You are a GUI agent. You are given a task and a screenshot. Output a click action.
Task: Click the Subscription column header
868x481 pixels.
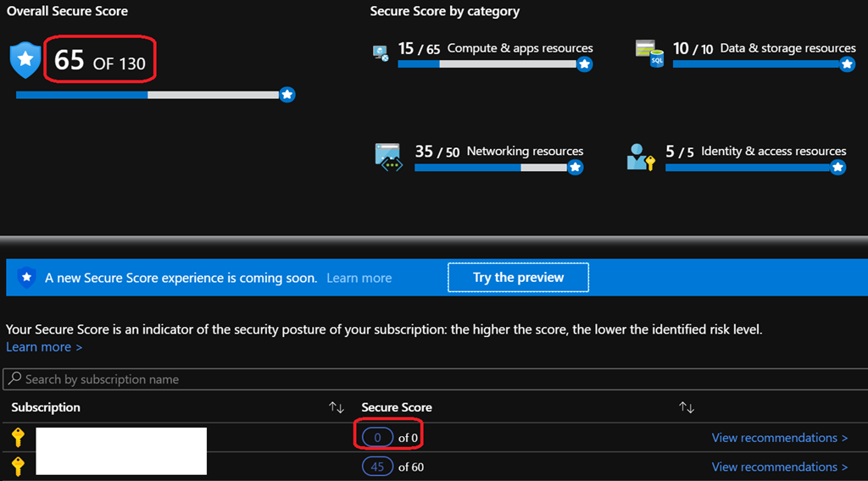[x=46, y=407]
